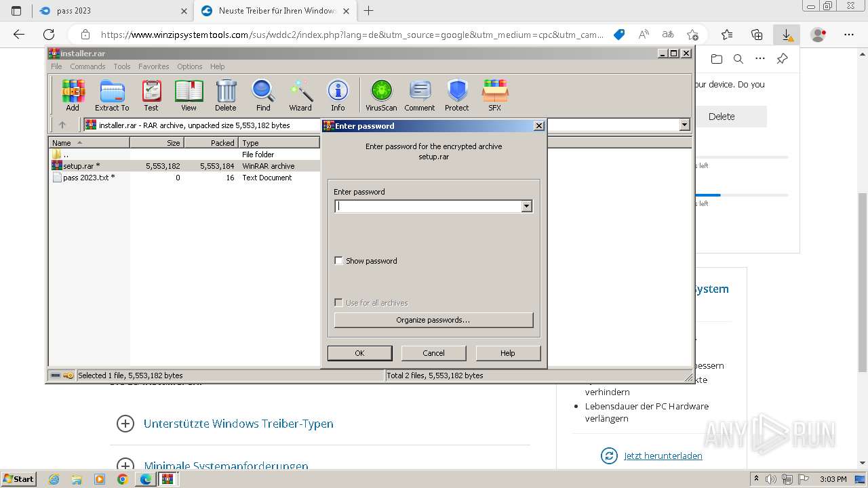This screenshot has width=868, height=488.
Task: Click the Edge profile avatar icon
Action: click(818, 35)
